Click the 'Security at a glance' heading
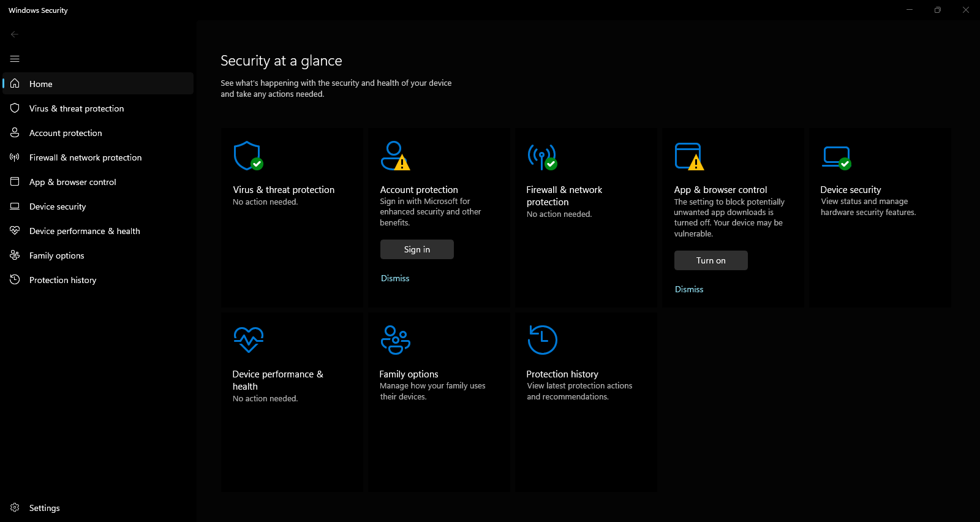This screenshot has height=522, width=980. (281, 61)
